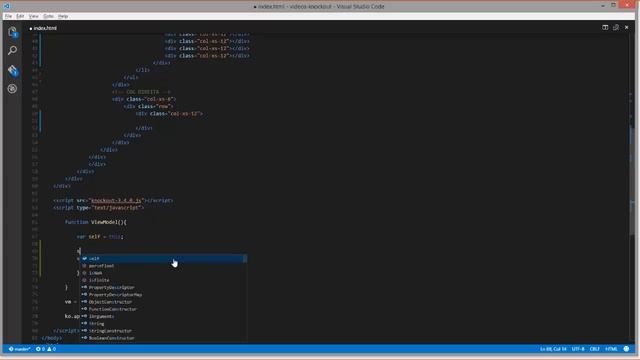Choose the 'isFinite' autocomplete suggestion
640x360 pixels.
click(x=163, y=280)
